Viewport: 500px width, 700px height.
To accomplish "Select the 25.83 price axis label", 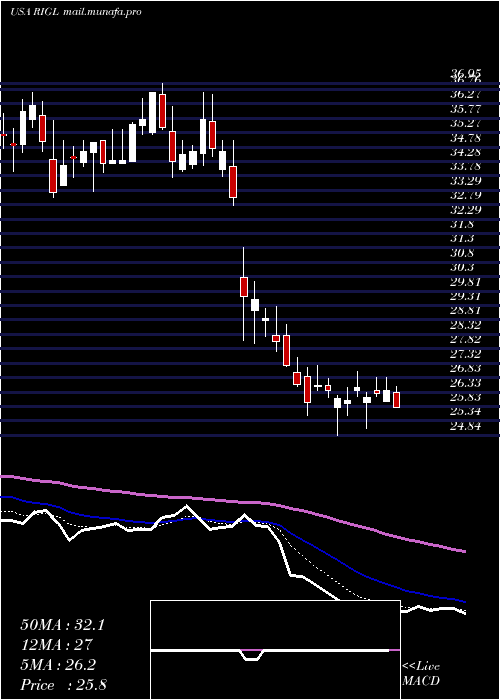I will [x=465, y=397].
